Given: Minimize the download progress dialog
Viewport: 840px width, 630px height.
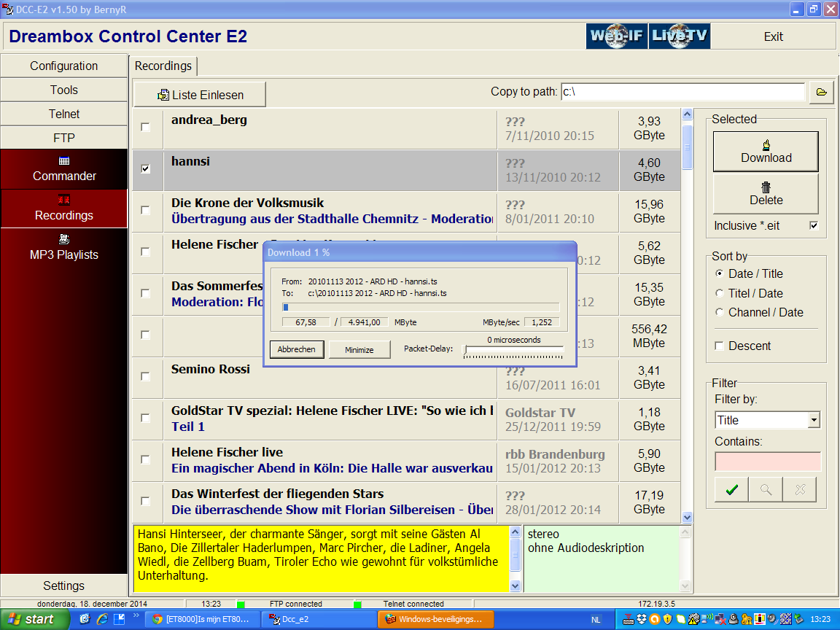Looking at the screenshot, I should pos(359,349).
